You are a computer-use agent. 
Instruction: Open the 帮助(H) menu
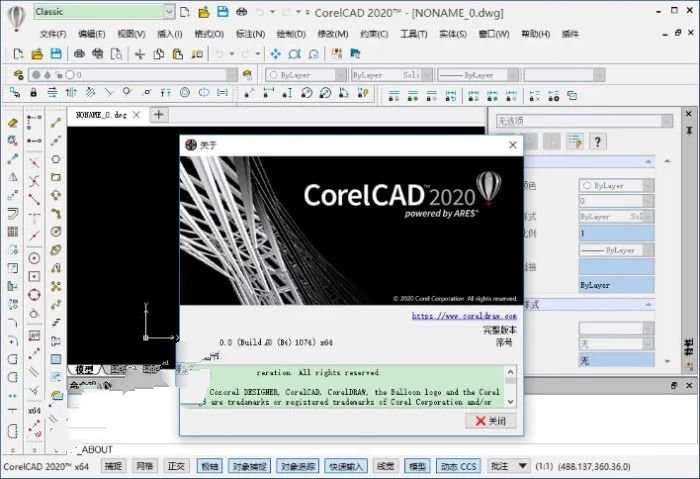tap(536, 34)
